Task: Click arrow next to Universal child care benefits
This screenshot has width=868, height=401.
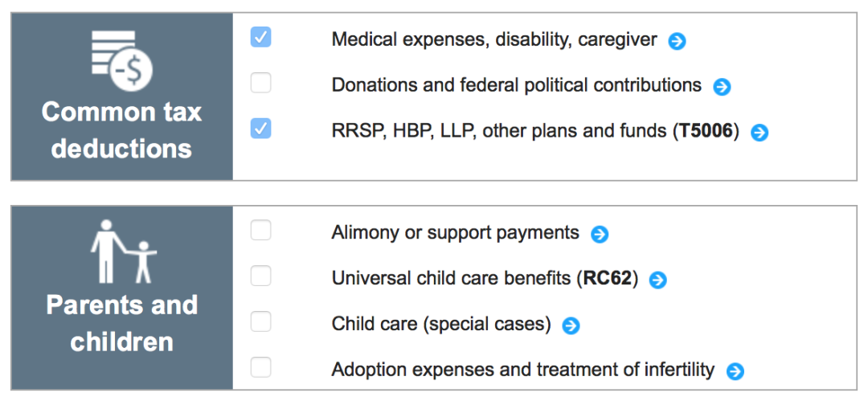Action: tap(658, 280)
